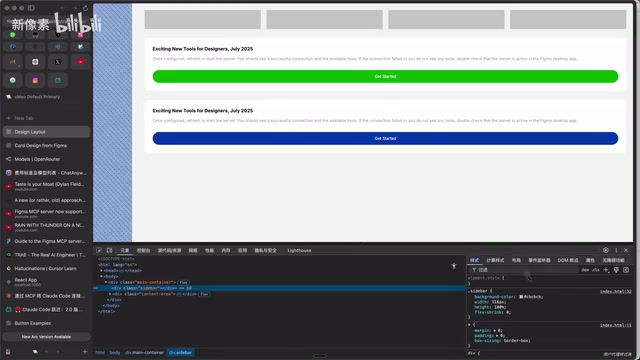Viewport: 640px width, 360px height.
Task: Open the DevTools three-dot customize menu
Action: click(616, 250)
